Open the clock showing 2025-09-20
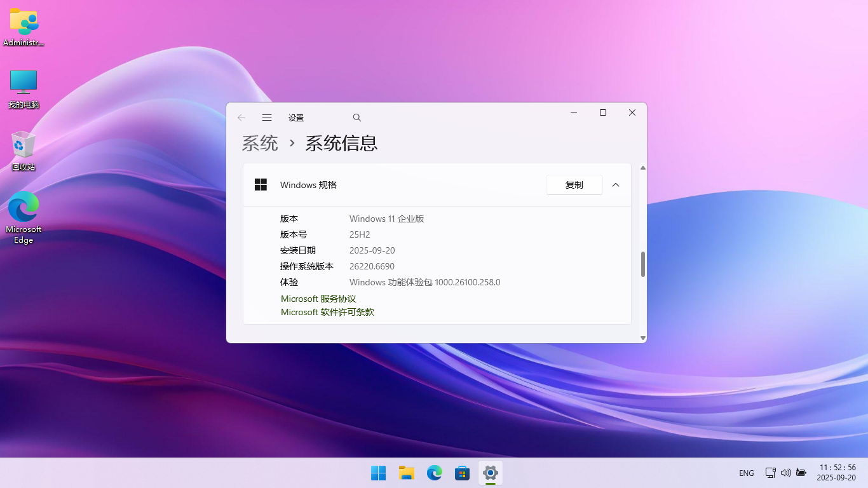The image size is (868, 488). pyautogui.click(x=836, y=472)
